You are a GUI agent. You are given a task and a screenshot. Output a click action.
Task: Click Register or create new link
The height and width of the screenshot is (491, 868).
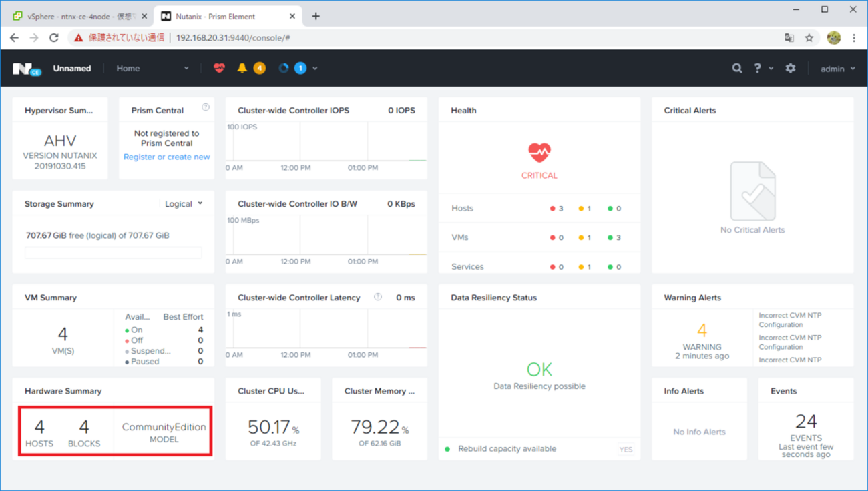pyautogui.click(x=166, y=157)
